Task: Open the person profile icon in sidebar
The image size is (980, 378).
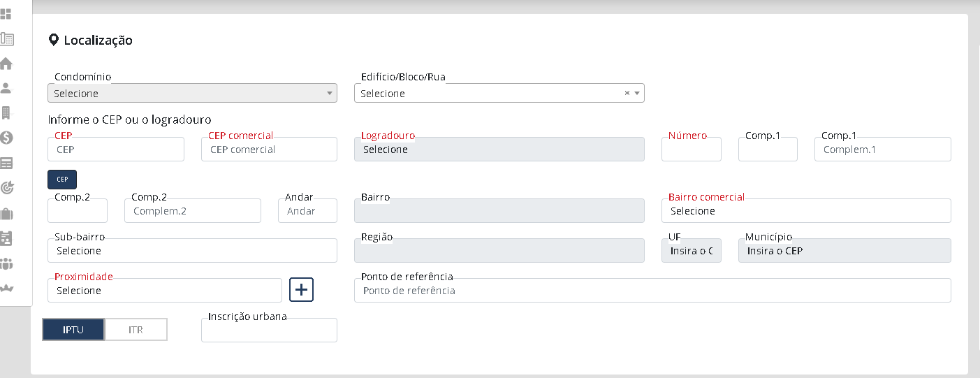Action: tap(6, 88)
